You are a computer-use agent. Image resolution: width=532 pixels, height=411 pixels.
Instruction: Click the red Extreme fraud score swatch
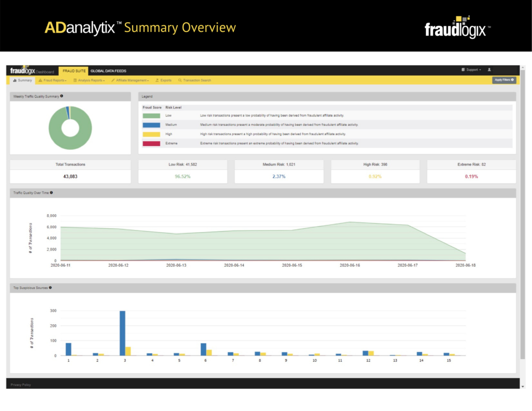tap(151, 143)
